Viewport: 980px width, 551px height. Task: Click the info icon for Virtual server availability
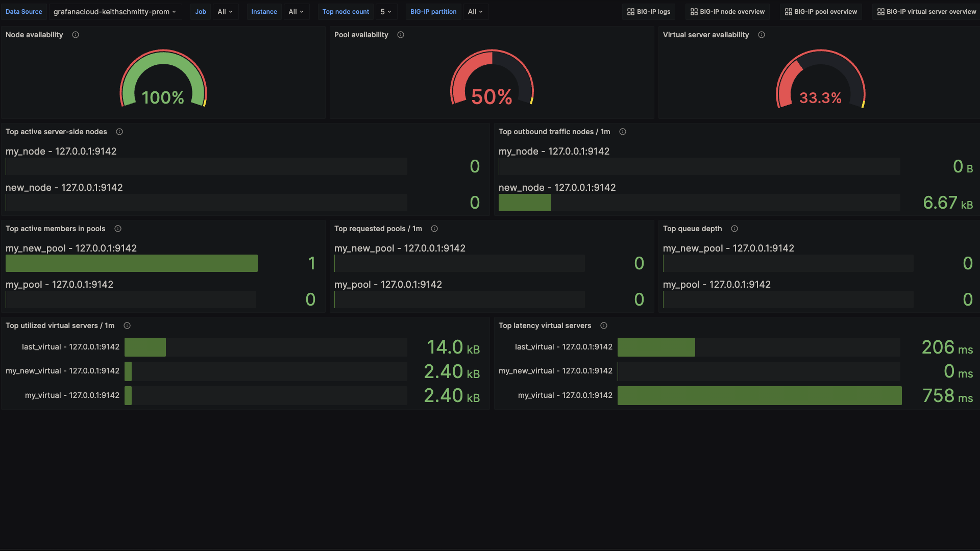[x=762, y=35]
